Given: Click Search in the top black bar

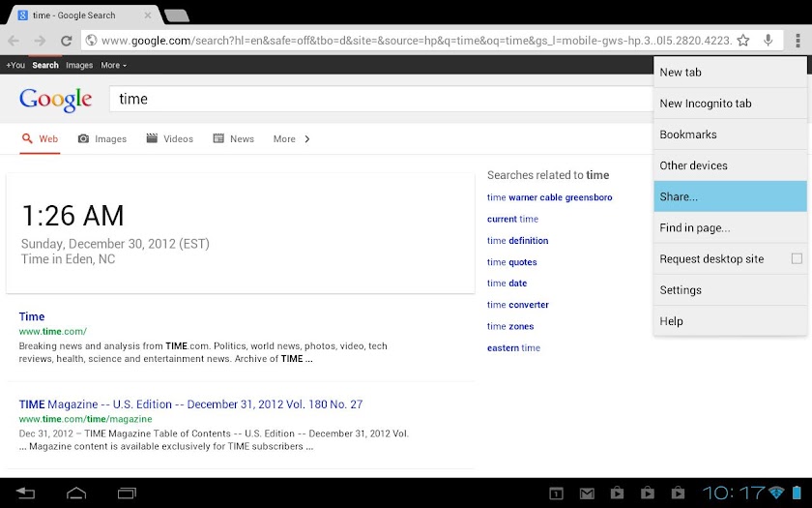Looking at the screenshot, I should coord(45,66).
